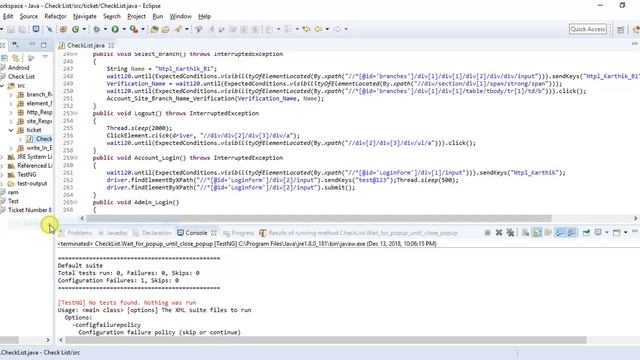The width and height of the screenshot is (640, 360).
Task: Open Back navigation history dropdown
Action: pos(327,29)
